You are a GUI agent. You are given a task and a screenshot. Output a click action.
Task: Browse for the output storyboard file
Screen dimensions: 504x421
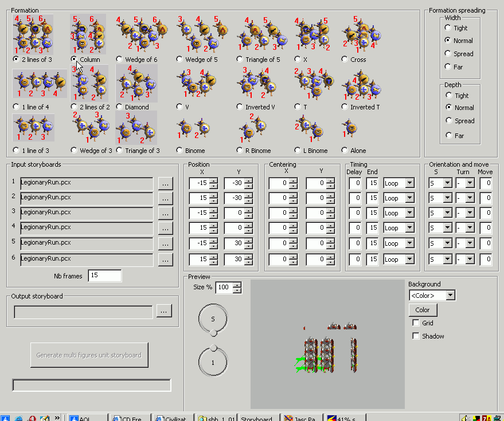[x=164, y=311]
